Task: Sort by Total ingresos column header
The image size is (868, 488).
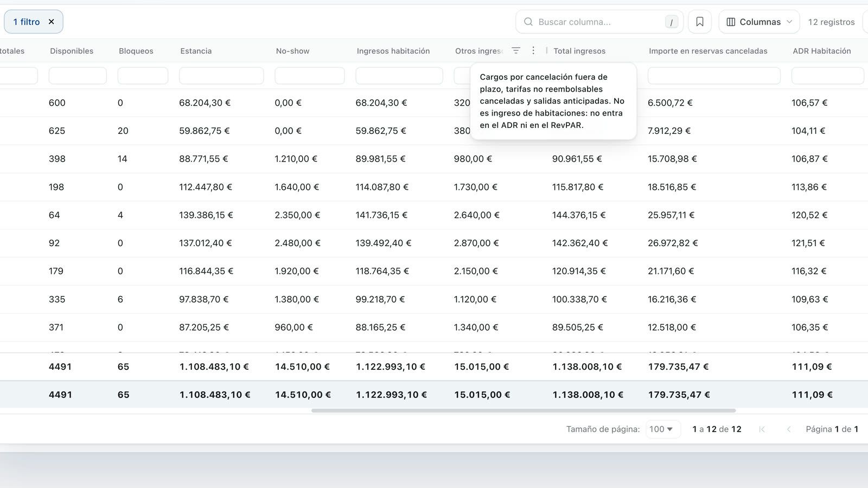Action: point(579,51)
